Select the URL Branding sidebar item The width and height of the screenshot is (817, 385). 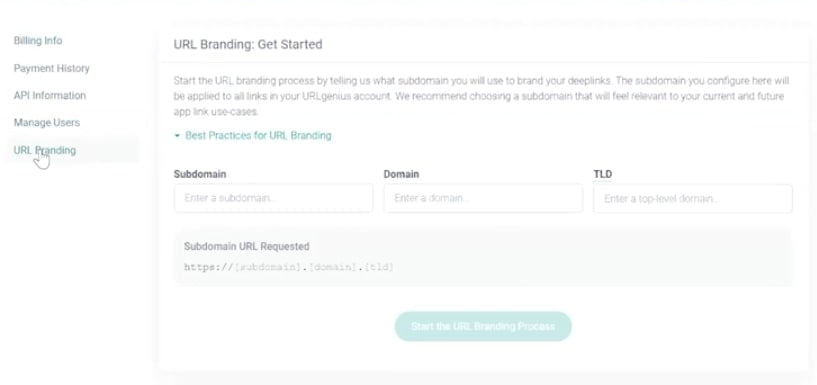45,150
